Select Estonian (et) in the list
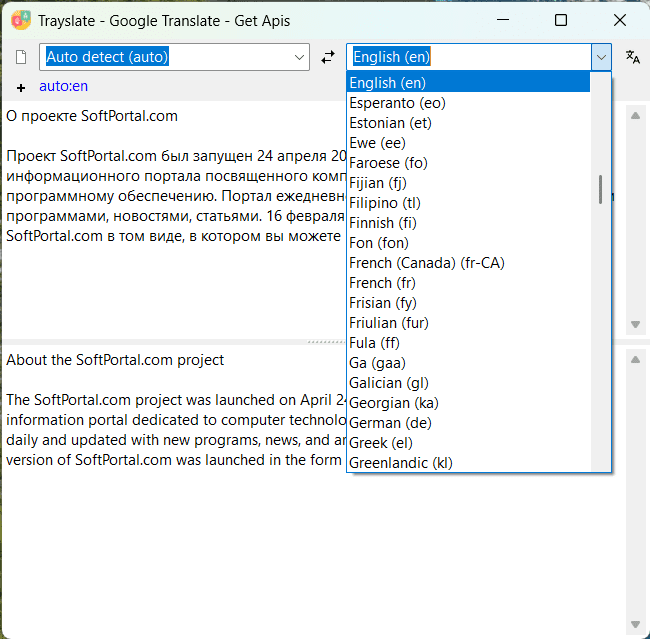This screenshot has height=639, width=650. pos(468,123)
